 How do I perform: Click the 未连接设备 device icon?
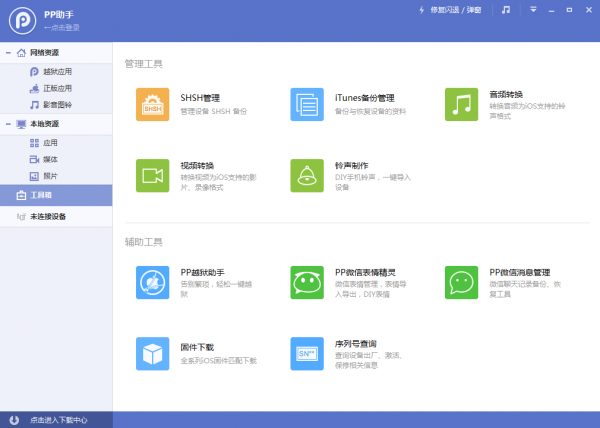tap(21, 216)
